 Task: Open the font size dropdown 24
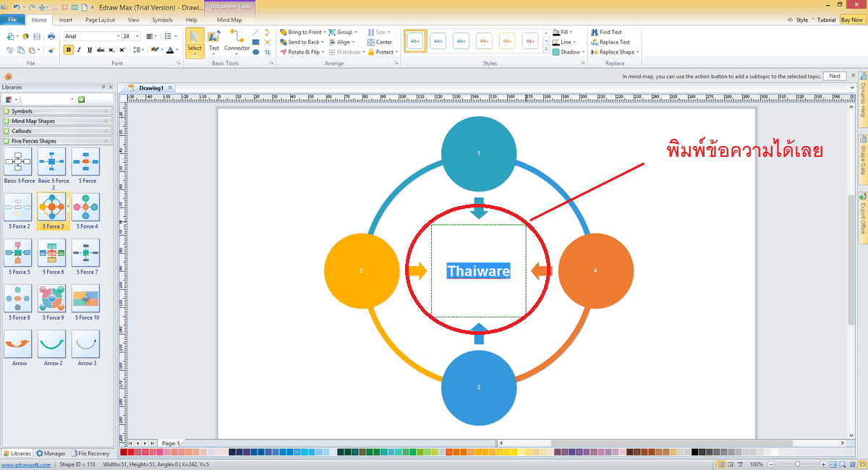tap(137, 36)
